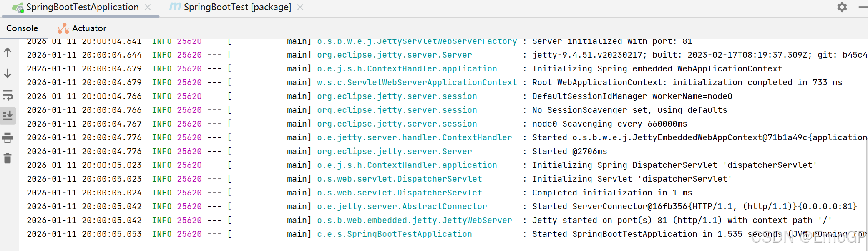
Task: Close the SpringBootTestApplication run tab
Action: pyautogui.click(x=148, y=7)
